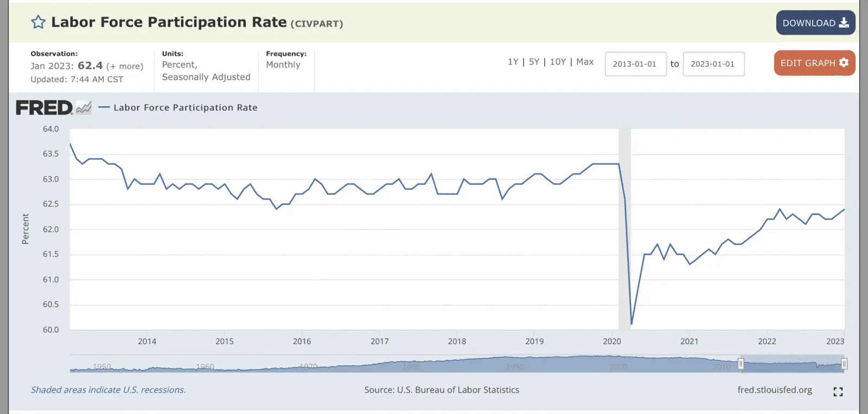Select the 10Y time range
Image resolution: width=868 pixels, height=414 pixels.
click(x=558, y=62)
